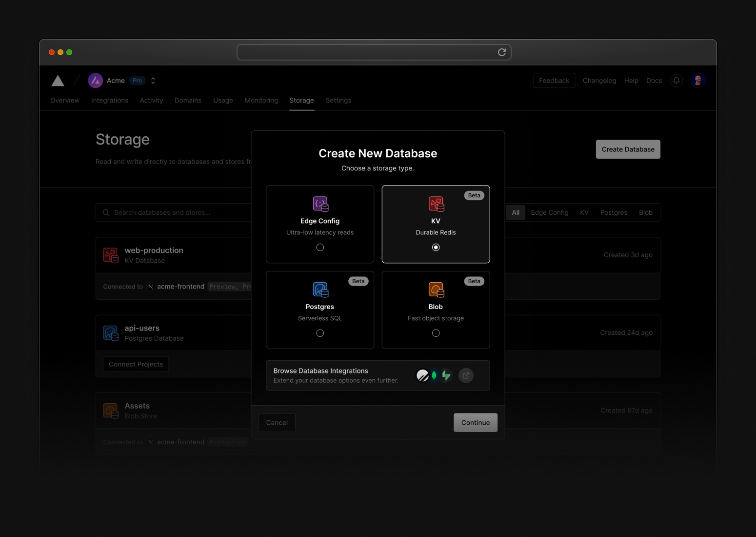This screenshot has width=756, height=537.
Task: Go to the Settings tab
Action: click(338, 101)
